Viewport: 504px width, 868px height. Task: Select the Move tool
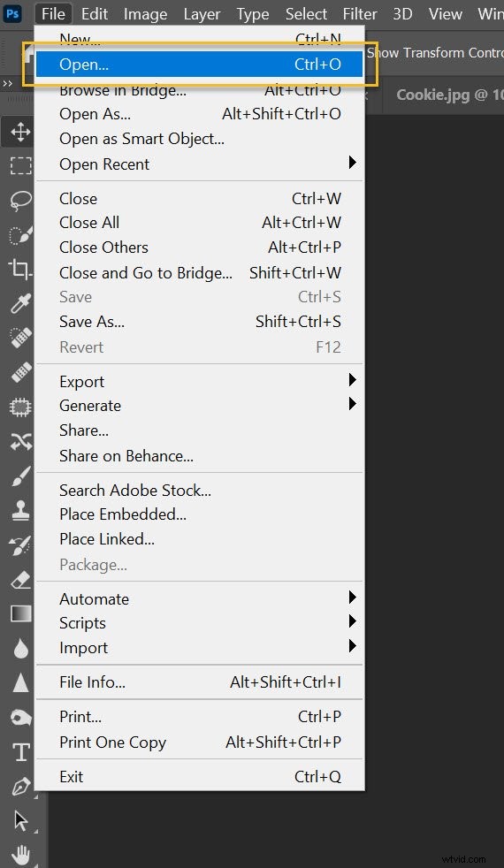click(x=20, y=132)
